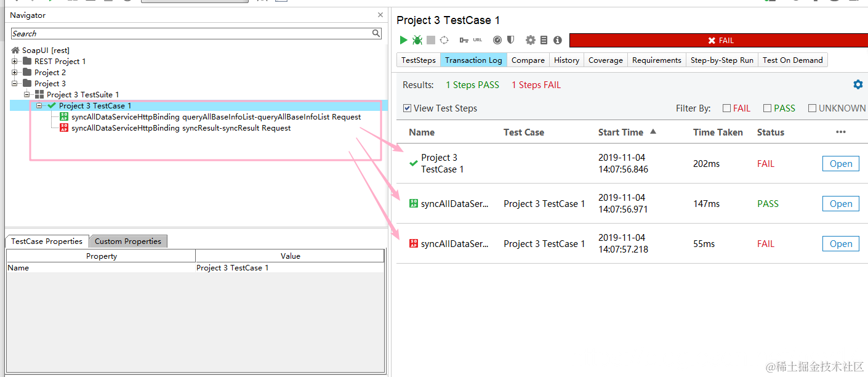
Task: Expand the REST Project 1 node
Action: tap(15, 62)
